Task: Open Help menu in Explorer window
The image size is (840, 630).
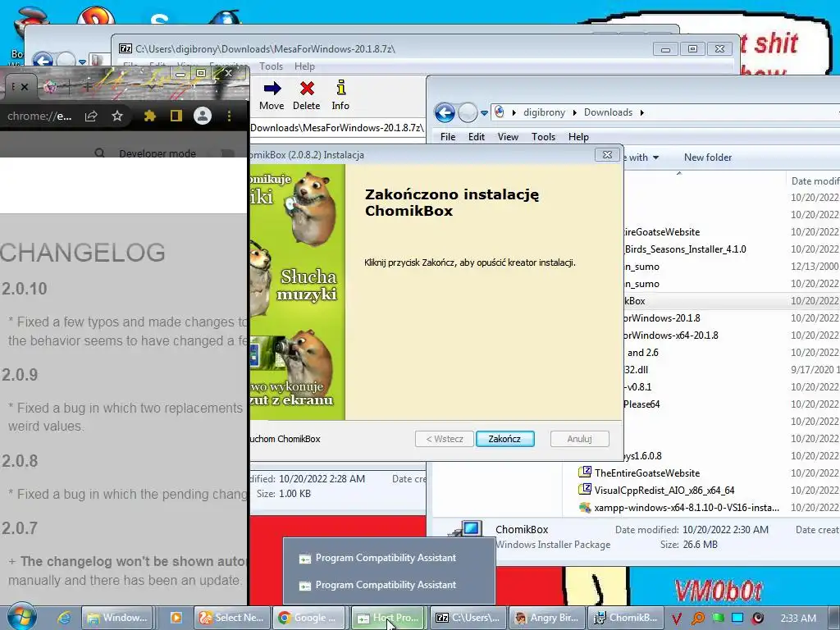Action: coord(578,137)
